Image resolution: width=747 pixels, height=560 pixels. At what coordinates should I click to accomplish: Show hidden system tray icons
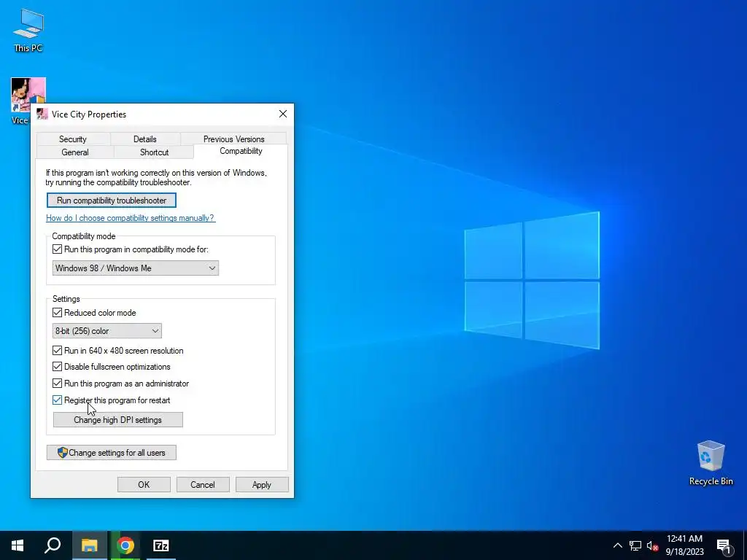[x=617, y=545]
